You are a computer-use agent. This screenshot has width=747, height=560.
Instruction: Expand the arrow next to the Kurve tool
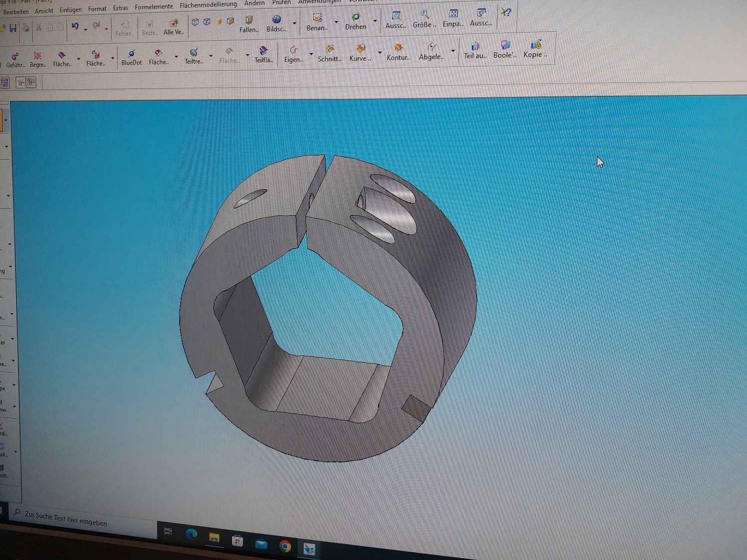(x=379, y=51)
